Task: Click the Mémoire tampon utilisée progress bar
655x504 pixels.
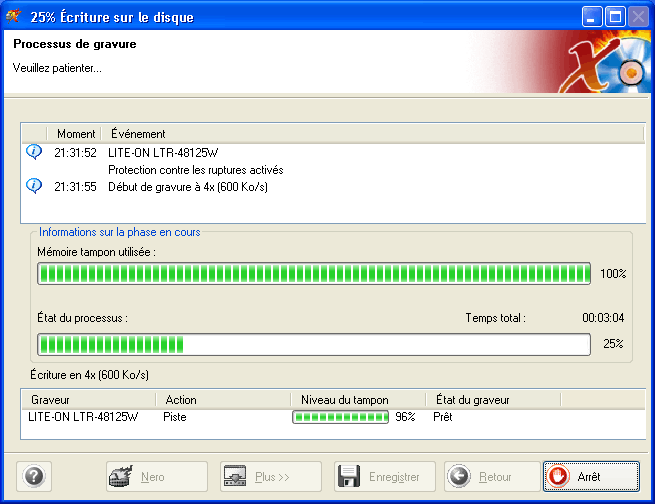Action: pos(313,273)
